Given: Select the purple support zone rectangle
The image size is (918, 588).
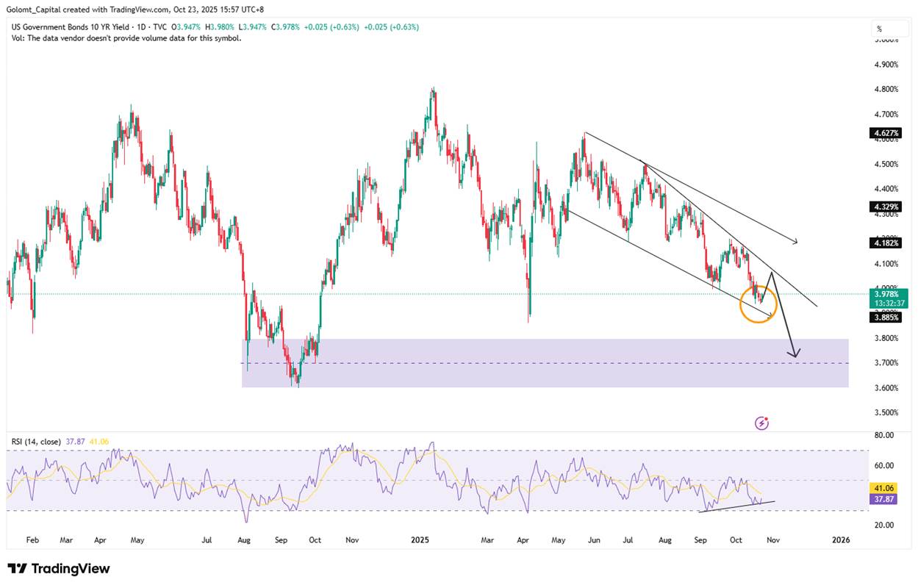Looking at the screenshot, I should (544, 375).
